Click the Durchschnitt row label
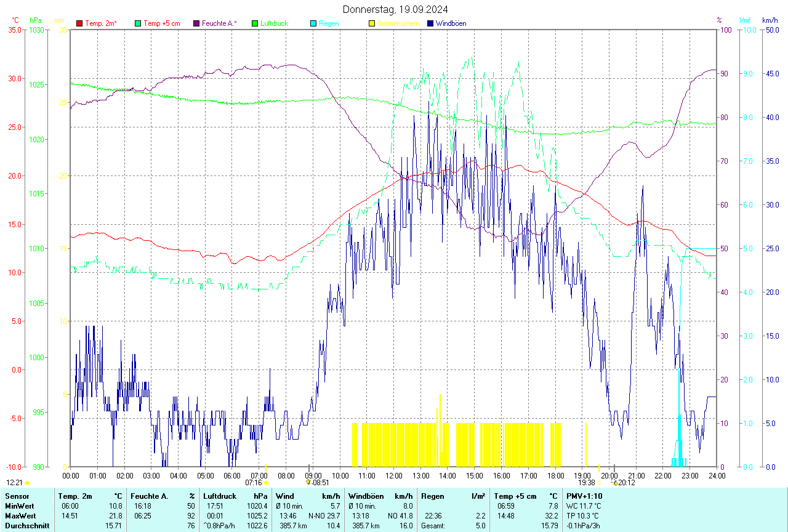The width and height of the screenshot is (788, 532). (x=27, y=526)
